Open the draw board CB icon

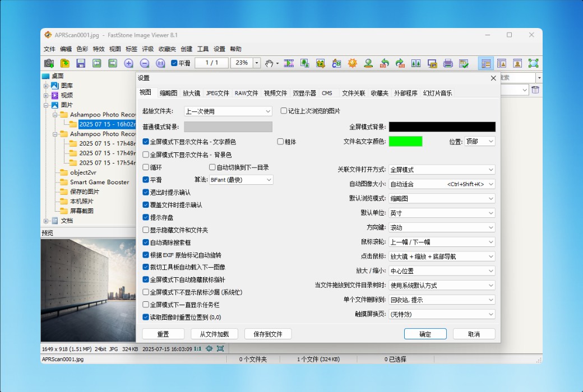coord(336,63)
